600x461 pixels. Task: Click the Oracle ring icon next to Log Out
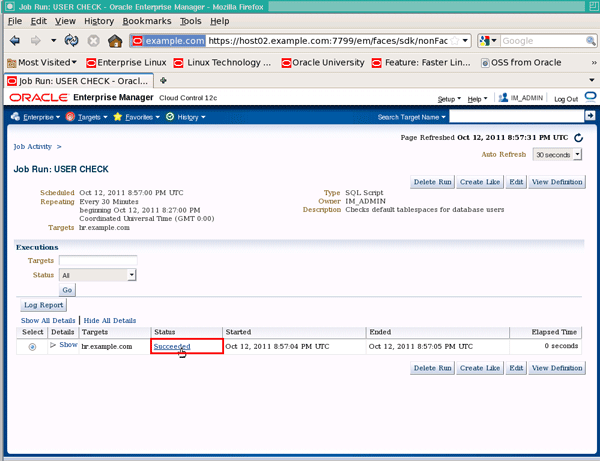tap(590, 97)
